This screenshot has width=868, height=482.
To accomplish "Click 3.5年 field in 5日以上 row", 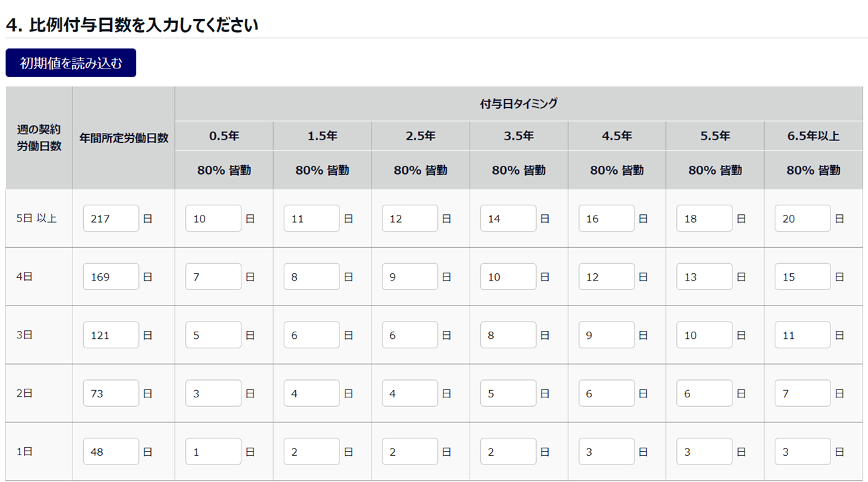I will tap(508, 219).
